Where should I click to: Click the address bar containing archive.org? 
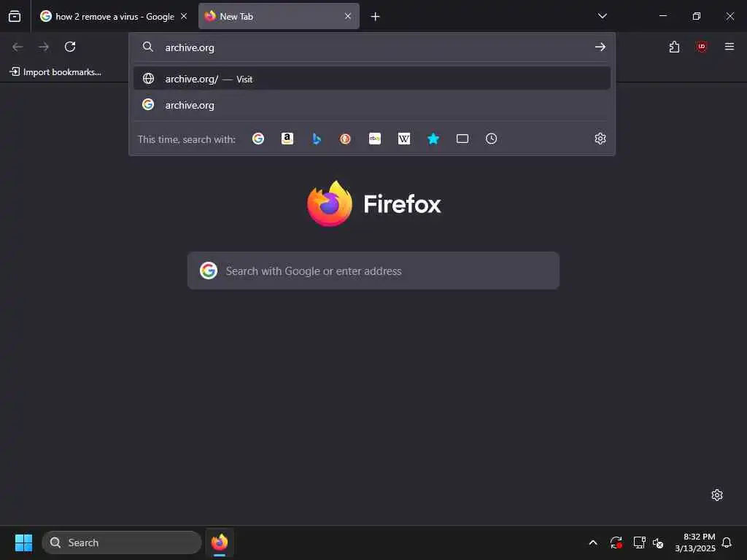click(371, 47)
